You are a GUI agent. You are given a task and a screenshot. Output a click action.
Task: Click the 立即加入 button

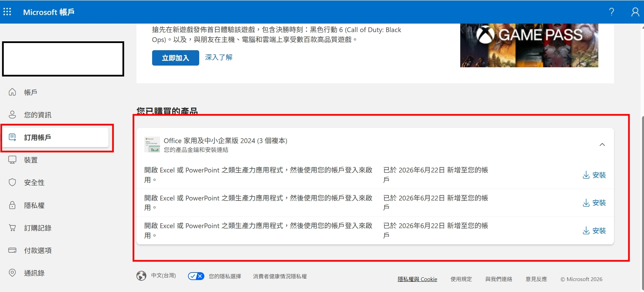click(176, 58)
